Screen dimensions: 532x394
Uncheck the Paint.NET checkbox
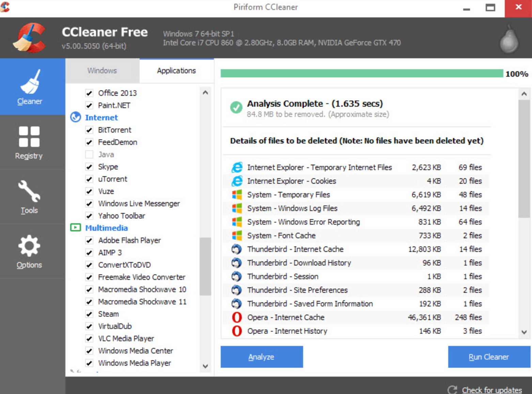[89, 105]
